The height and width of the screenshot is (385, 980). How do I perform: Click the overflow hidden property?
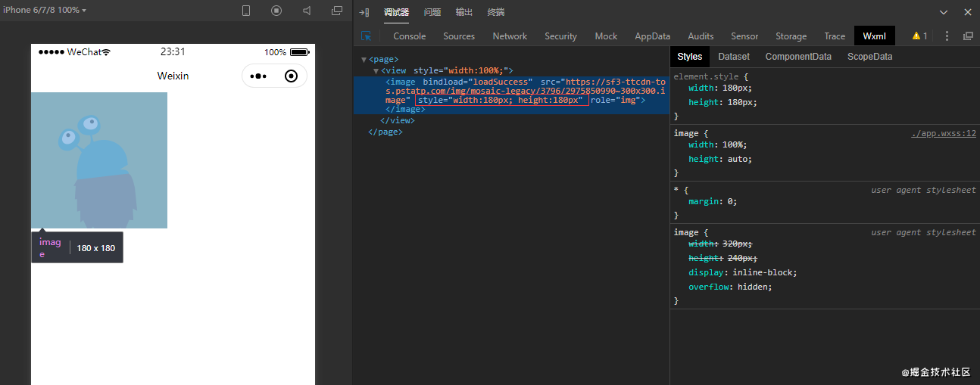click(x=730, y=287)
